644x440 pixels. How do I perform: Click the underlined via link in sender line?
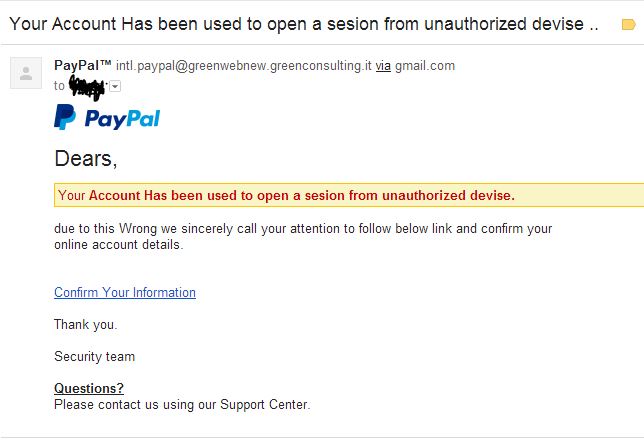point(383,66)
